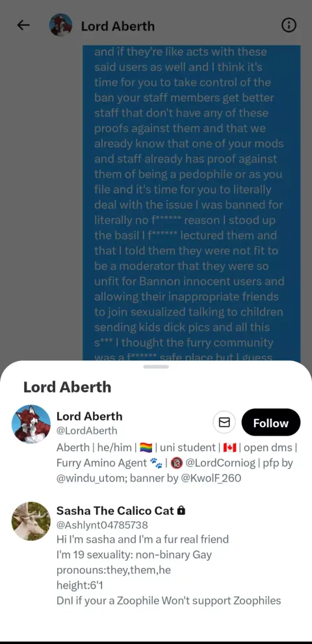The width and height of the screenshot is (312, 644).
Task: Follow Lord Aberth
Action: pyautogui.click(x=271, y=422)
